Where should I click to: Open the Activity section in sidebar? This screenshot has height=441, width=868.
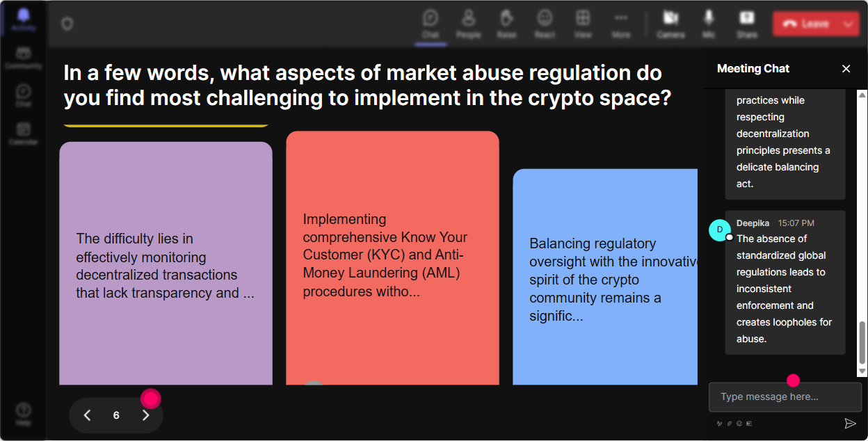coord(24,19)
